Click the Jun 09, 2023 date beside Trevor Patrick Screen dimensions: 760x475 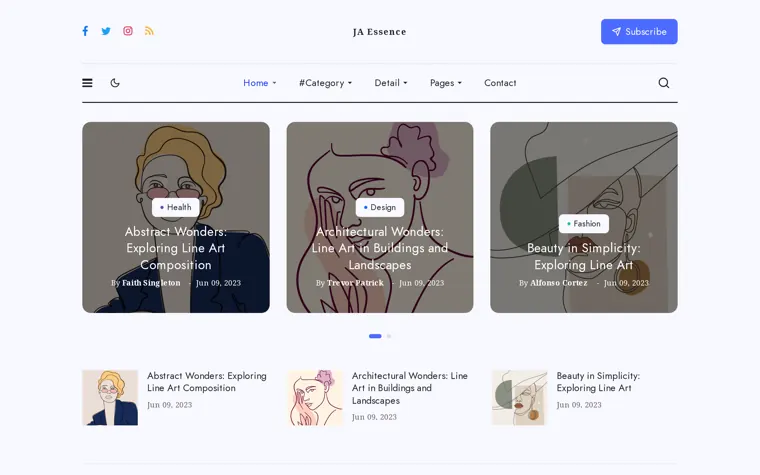tap(421, 283)
